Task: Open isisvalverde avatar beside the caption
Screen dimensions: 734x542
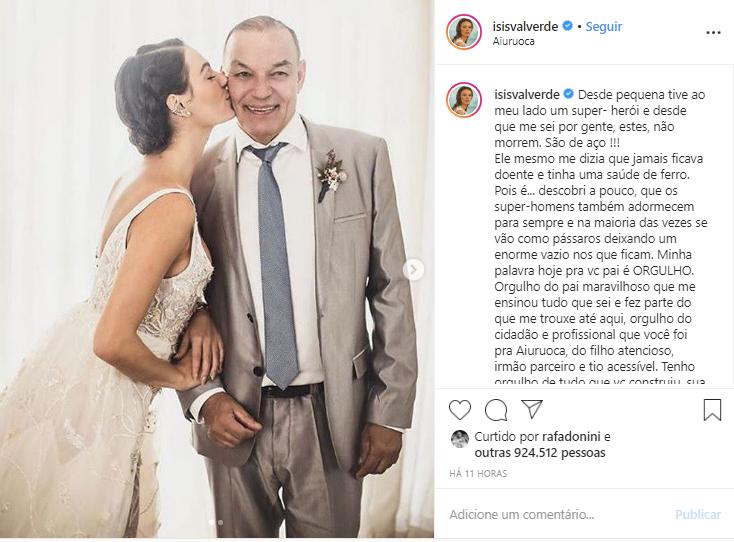Action: [x=464, y=100]
